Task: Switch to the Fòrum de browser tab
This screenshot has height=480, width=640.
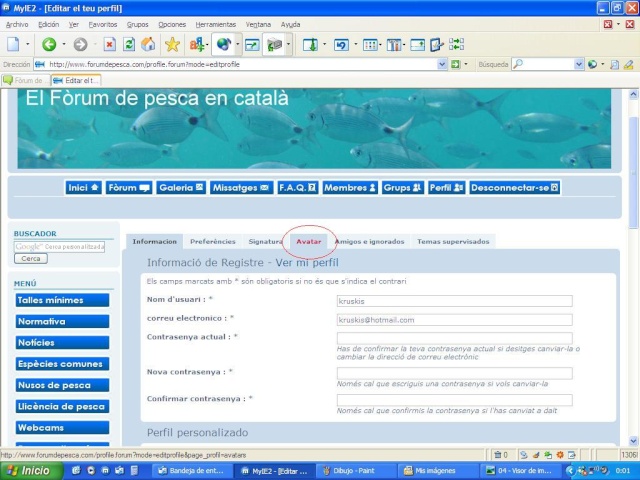Action: (25, 80)
